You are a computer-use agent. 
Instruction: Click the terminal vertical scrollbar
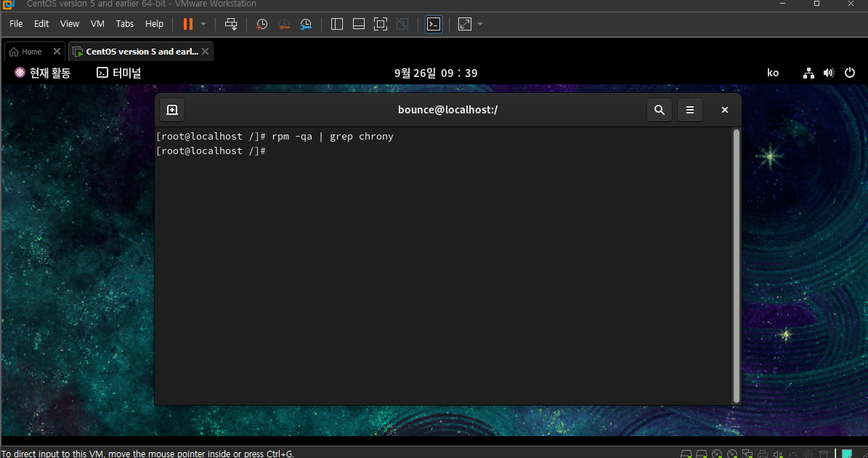pos(737,266)
